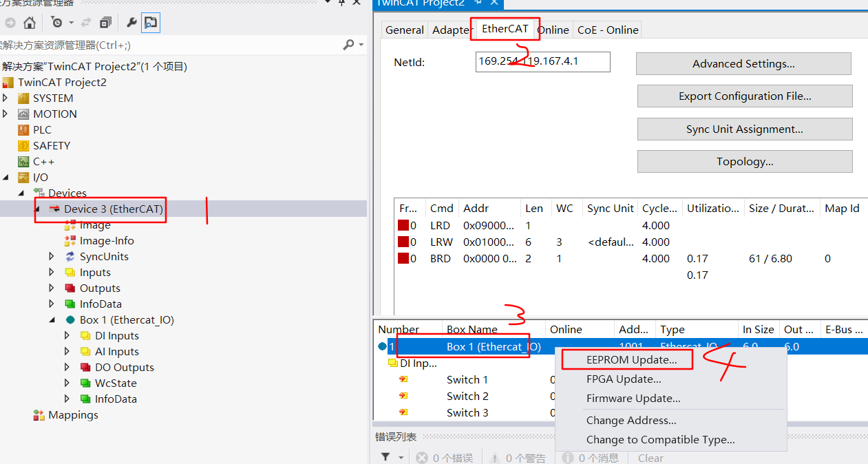868x464 pixels.
Task: Choose FPGA Update from the context menu
Action: (x=624, y=379)
